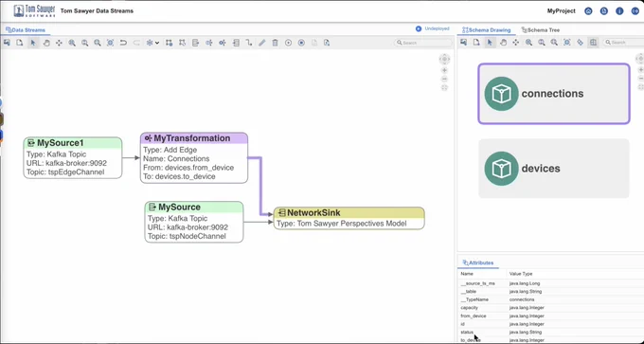Click the edge connector tool icon
The image size is (644, 344).
pyautogui.click(x=249, y=43)
